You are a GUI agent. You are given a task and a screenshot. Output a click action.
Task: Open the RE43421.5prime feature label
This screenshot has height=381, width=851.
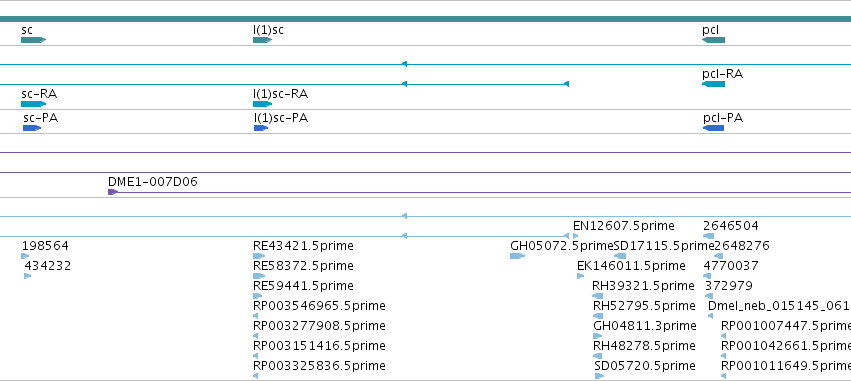coord(303,246)
